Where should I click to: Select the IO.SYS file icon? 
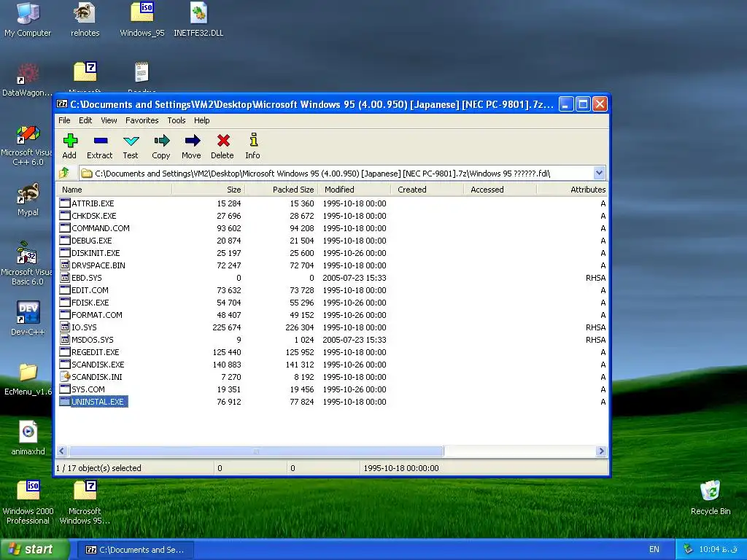[65, 327]
